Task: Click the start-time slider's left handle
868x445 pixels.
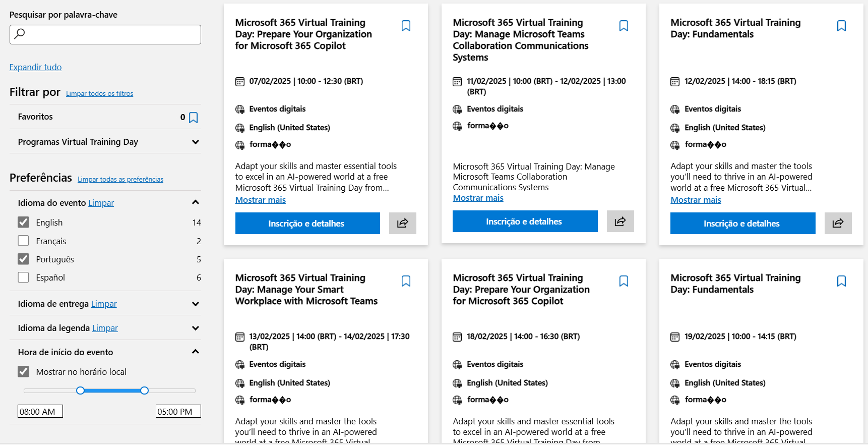Action: tap(80, 391)
